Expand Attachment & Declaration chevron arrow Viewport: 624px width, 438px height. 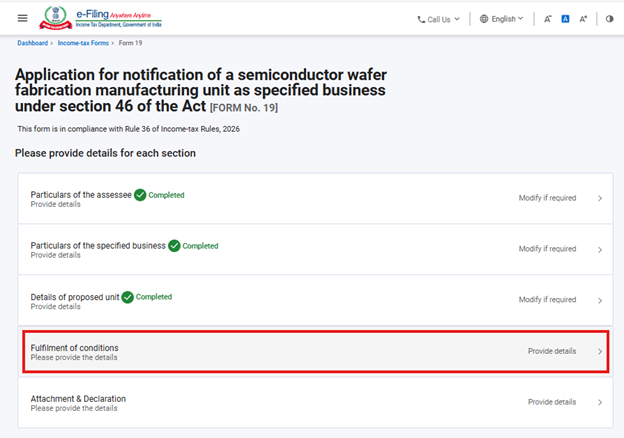(600, 402)
